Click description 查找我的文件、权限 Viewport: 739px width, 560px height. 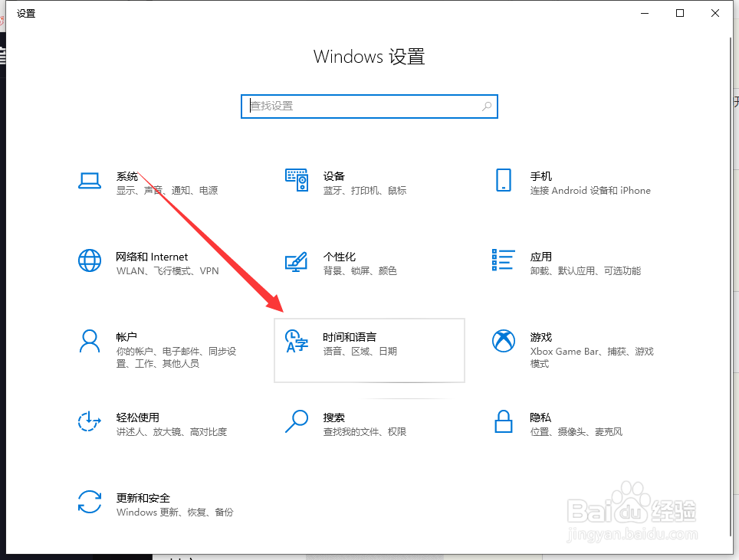pos(364,431)
